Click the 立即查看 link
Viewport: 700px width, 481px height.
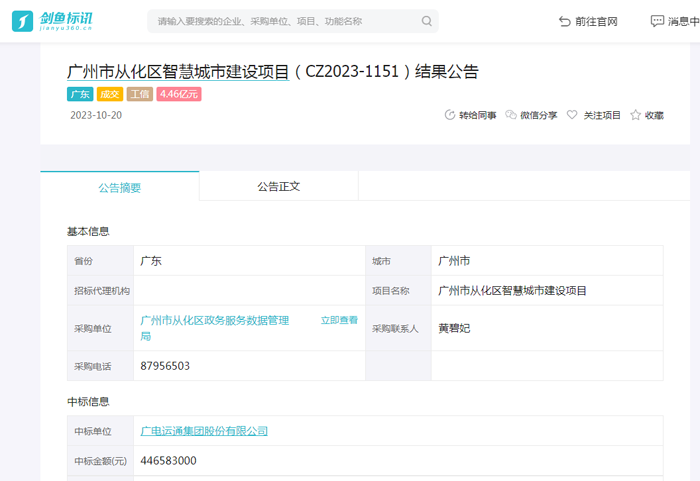[x=339, y=320]
